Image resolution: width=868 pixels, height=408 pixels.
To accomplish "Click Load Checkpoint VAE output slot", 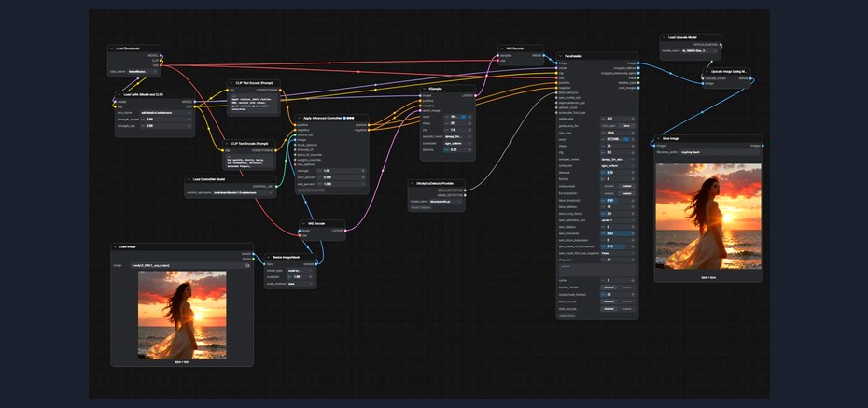I will click(161, 65).
